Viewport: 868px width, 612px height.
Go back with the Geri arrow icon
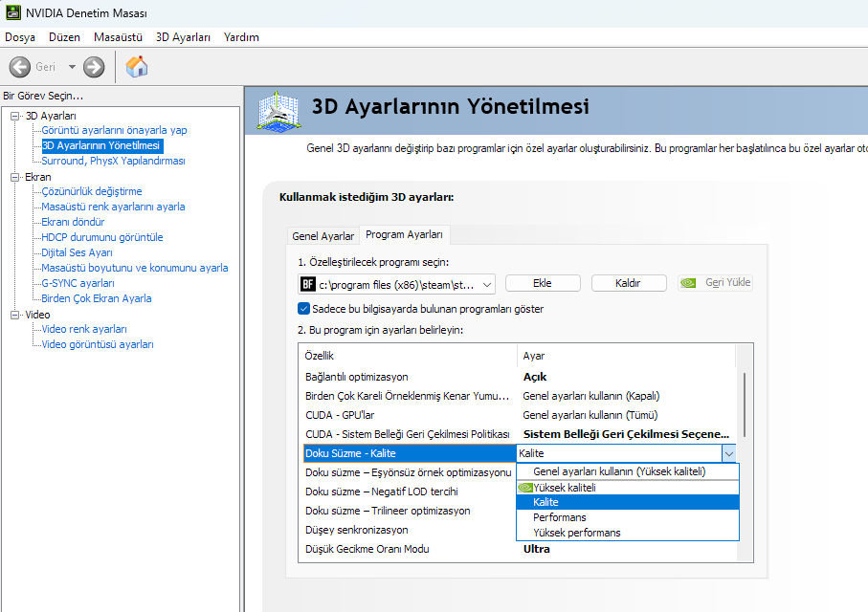coord(20,67)
